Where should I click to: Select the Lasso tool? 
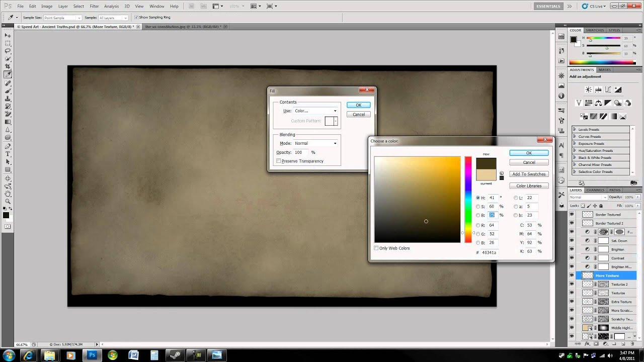pyautogui.click(x=8, y=51)
